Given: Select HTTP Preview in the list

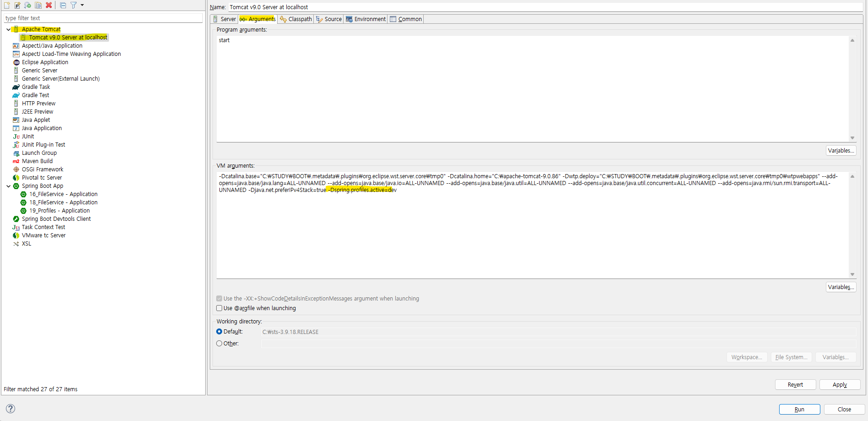Looking at the screenshot, I should (x=38, y=104).
